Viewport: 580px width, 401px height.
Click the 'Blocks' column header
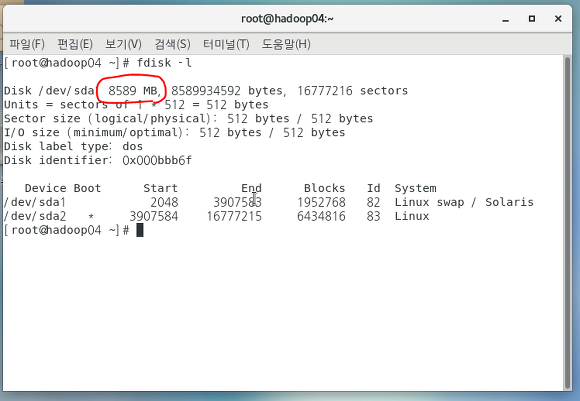(324, 188)
